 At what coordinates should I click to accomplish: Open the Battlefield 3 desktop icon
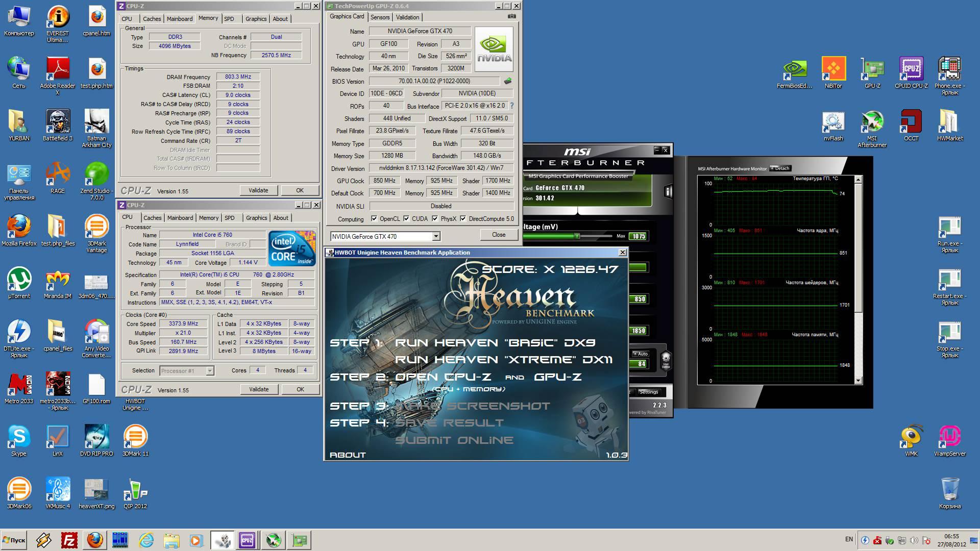coord(58,126)
